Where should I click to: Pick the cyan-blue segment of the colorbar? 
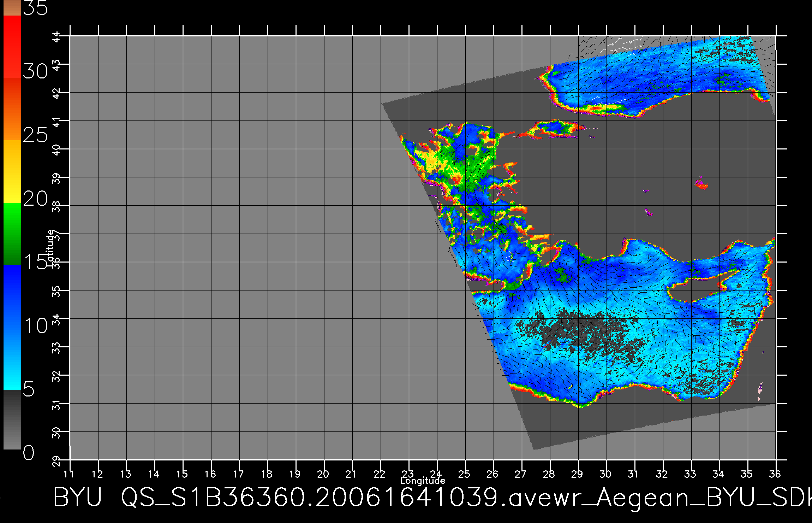coord(12,327)
